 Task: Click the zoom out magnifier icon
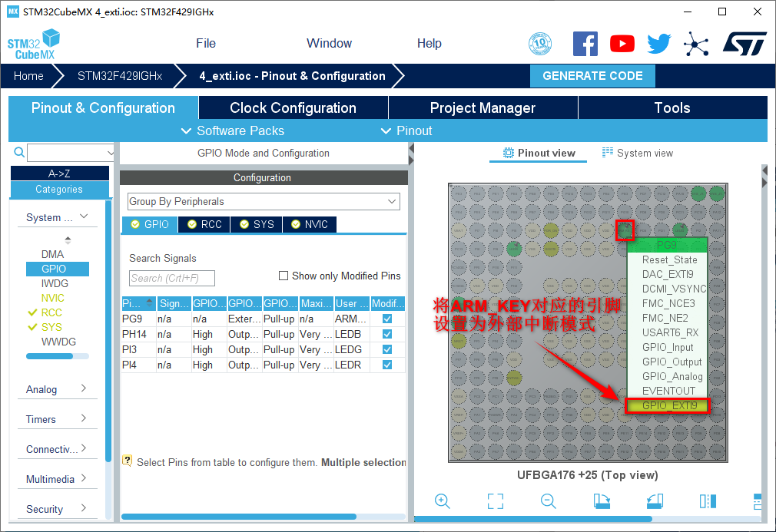pyautogui.click(x=549, y=501)
